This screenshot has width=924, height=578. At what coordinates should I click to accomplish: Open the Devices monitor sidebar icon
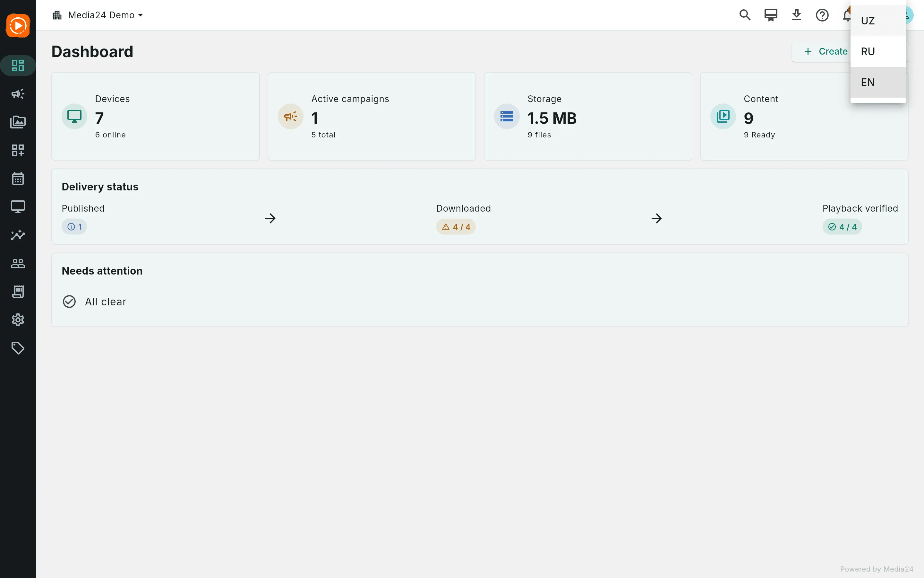18,207
